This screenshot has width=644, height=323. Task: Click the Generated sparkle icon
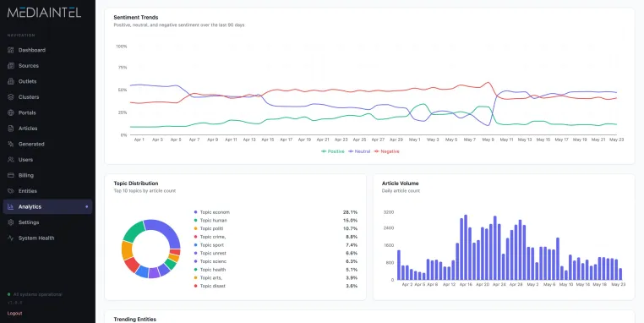(11, 144)
